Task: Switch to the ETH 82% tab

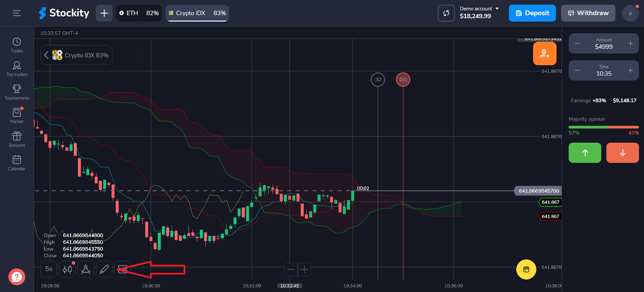Action: [139, 13]
